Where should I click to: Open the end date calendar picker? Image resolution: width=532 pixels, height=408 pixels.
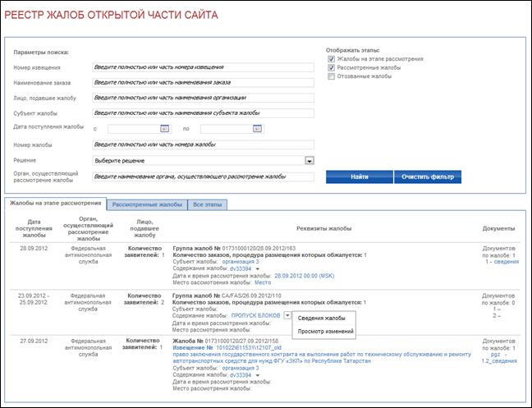click(258, 129)
